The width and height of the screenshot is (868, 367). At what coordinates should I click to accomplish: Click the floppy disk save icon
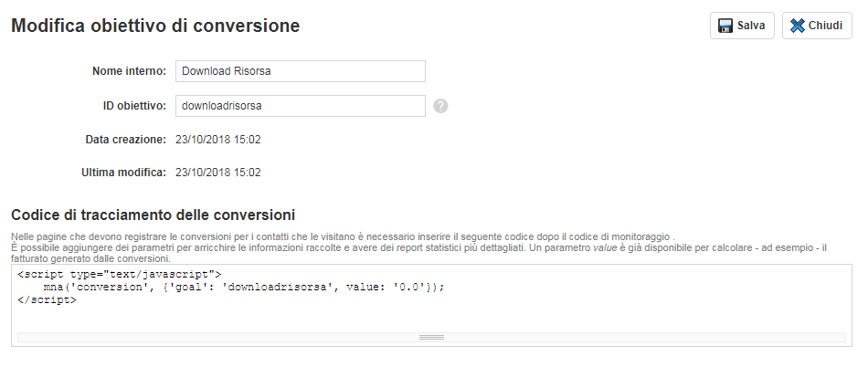click(725, 26)
